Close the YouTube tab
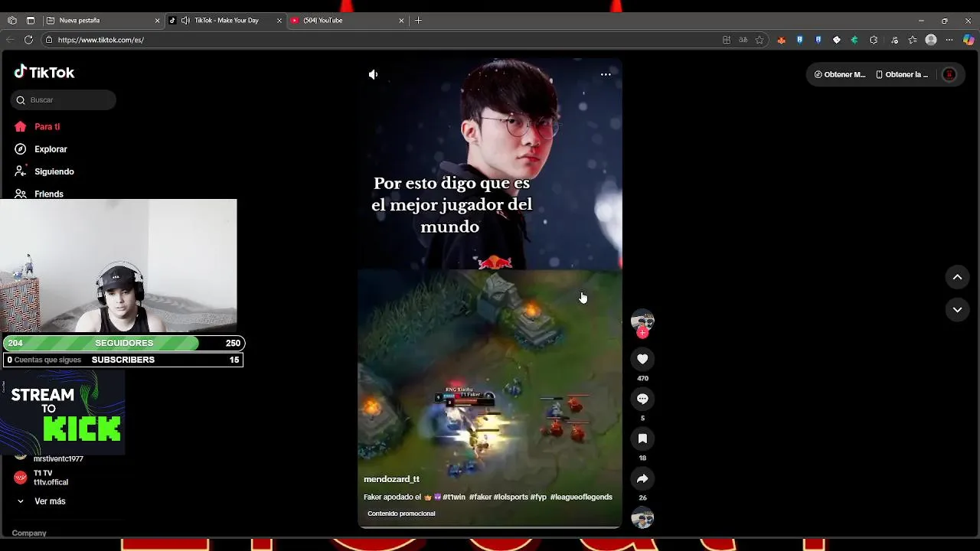Image resolution: width=980 pixels, height=551 pixels. pos(401,21)
